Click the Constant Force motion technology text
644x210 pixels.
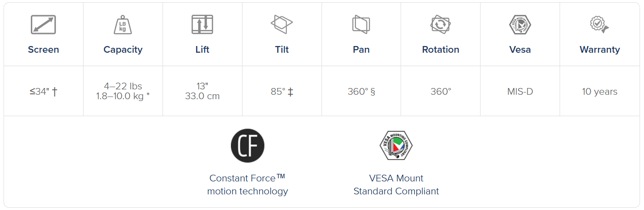pyautogui.click(x=247, y=185)
